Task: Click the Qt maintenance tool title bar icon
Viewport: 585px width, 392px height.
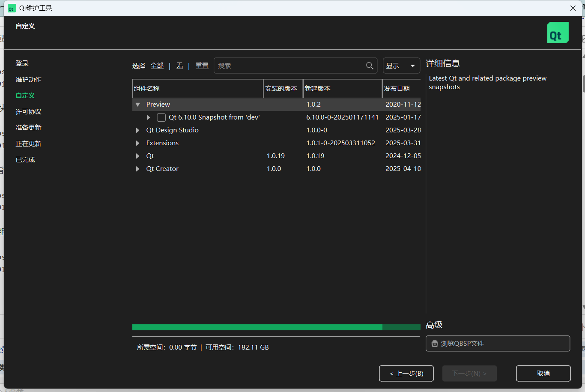Action: [12, 8]
